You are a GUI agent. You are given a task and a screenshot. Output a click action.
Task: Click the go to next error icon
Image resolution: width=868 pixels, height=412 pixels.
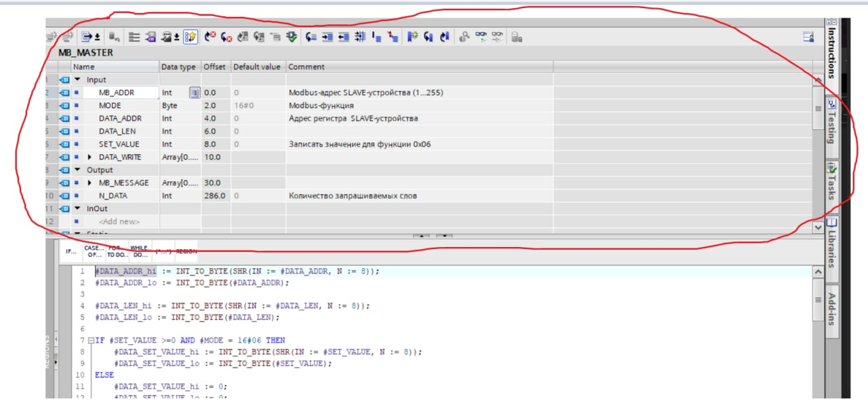[x=227, y=38]
